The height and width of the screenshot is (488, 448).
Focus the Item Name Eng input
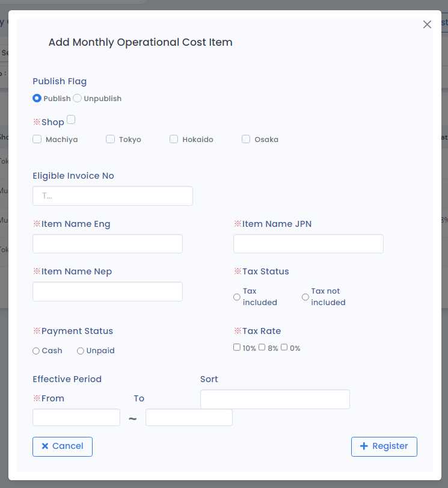point(108,244)
